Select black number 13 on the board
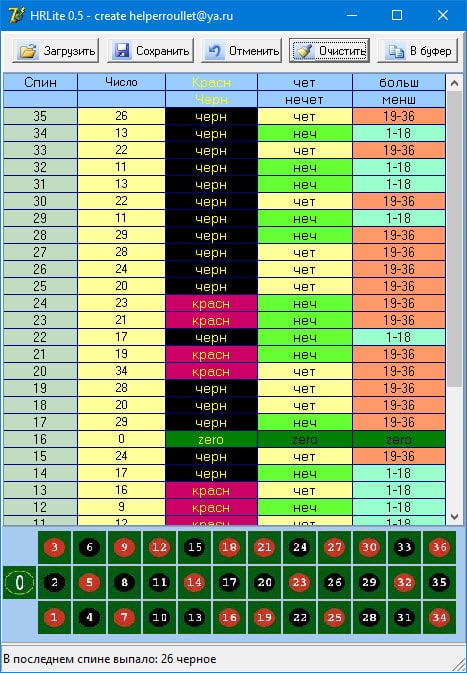This screenshot has height=673, width=467. coord(194,618)
